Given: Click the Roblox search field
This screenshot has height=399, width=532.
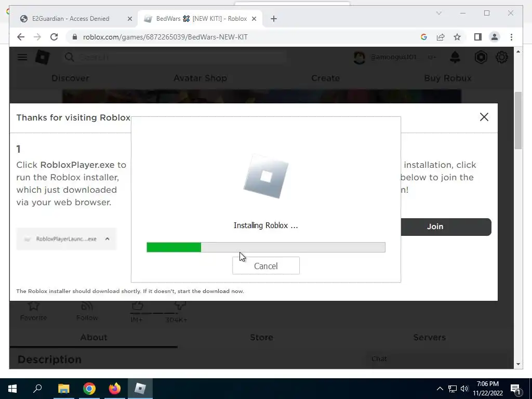Looking at the screenshot, I should (175, 57).
